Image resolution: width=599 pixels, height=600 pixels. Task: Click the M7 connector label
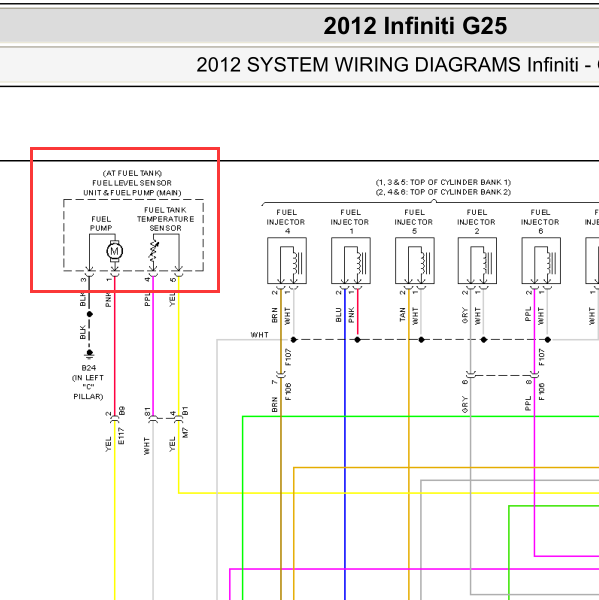pos(185,433)
